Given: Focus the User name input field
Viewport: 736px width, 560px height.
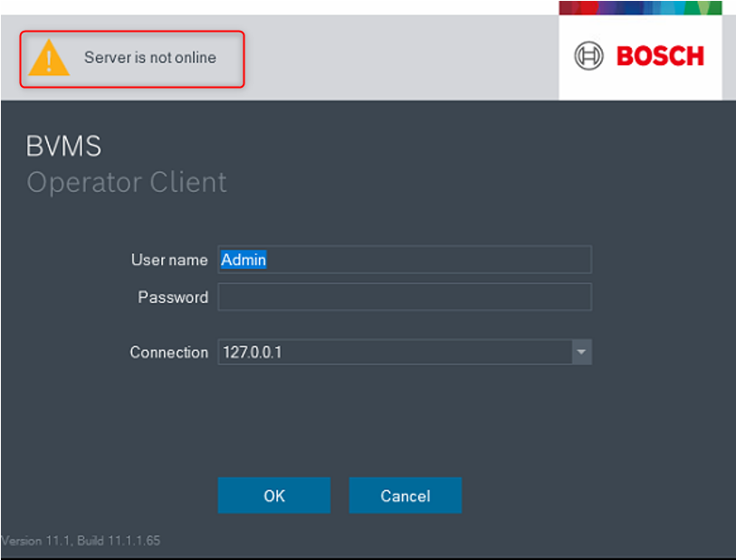Looking at the screenshot, I should pyautogui.click(x=405, y=260).
